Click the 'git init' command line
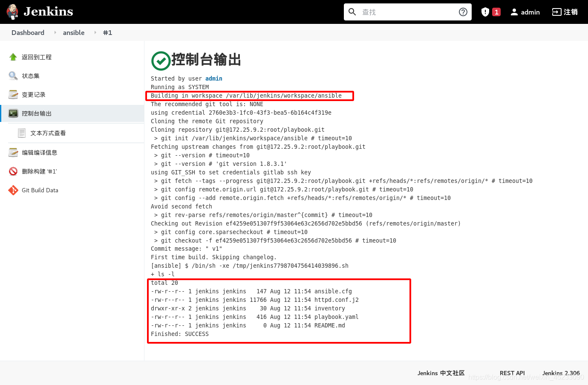588x385 pixels. (x=253, y=138)
